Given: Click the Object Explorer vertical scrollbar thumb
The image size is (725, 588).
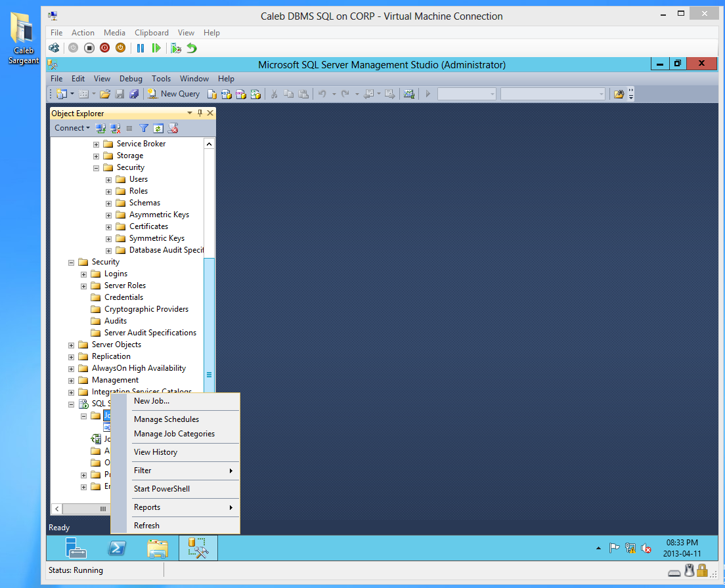Looking at the screenshot, I should point(209,325).
